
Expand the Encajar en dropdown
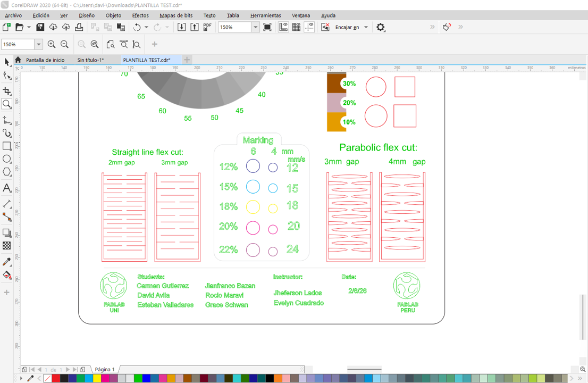click(x=366, y=27)
